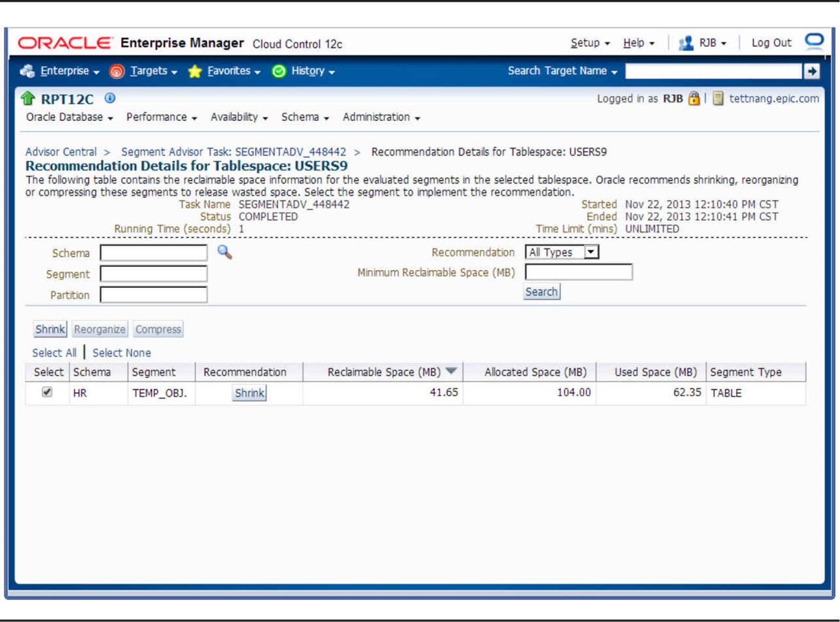Click the Shrink button above the table
Viewport: 840px width, 622px height.
(x=50, y=330)
